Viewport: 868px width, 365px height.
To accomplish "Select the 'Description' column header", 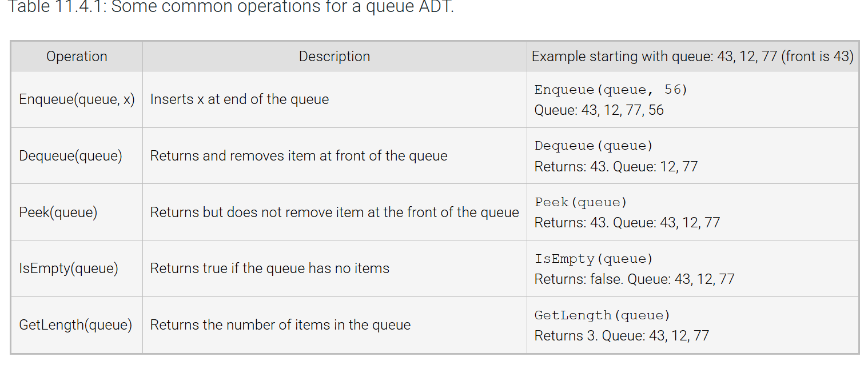I will (335, 57).
